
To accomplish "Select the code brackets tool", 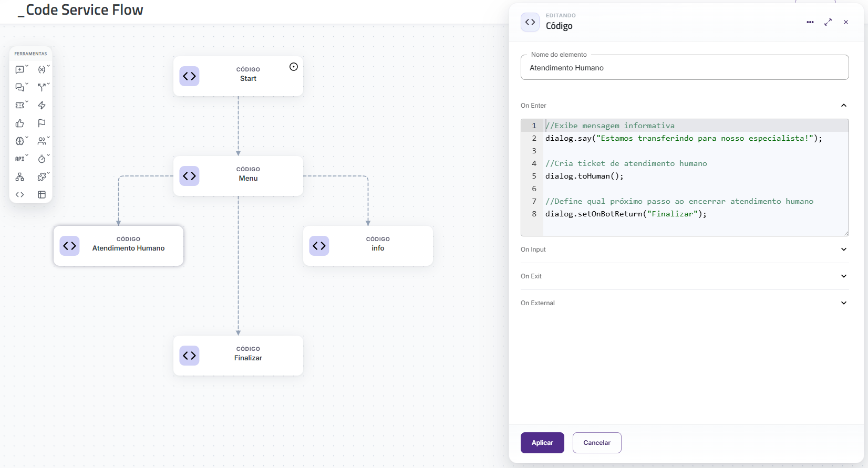I will tap(20, 194).
